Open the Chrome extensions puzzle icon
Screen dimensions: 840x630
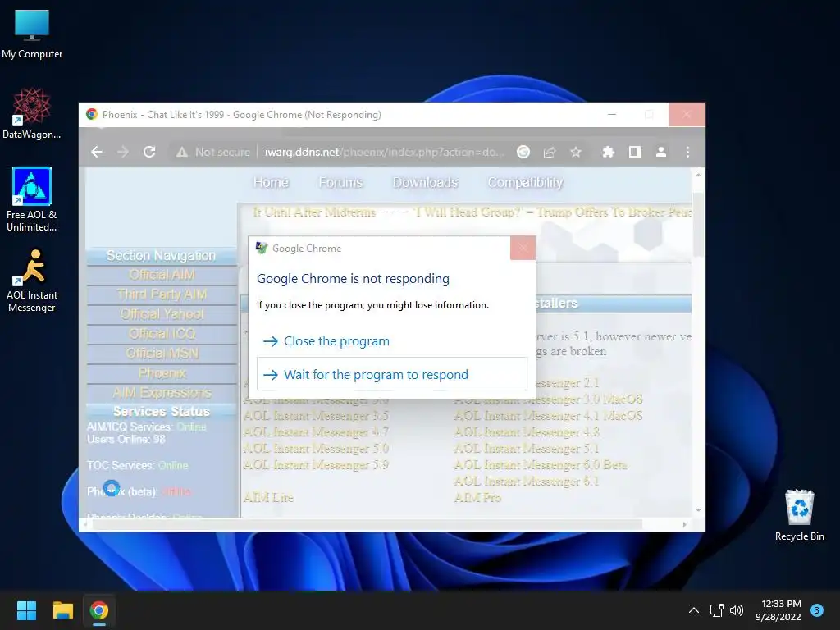point(608,152)
